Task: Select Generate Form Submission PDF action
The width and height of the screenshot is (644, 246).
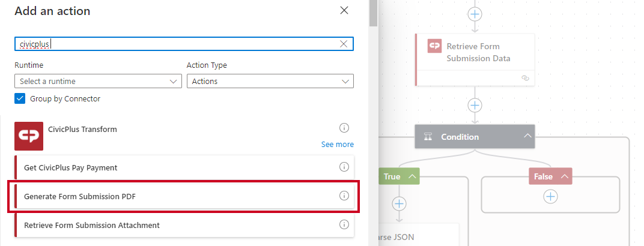Action: [184, 196]
